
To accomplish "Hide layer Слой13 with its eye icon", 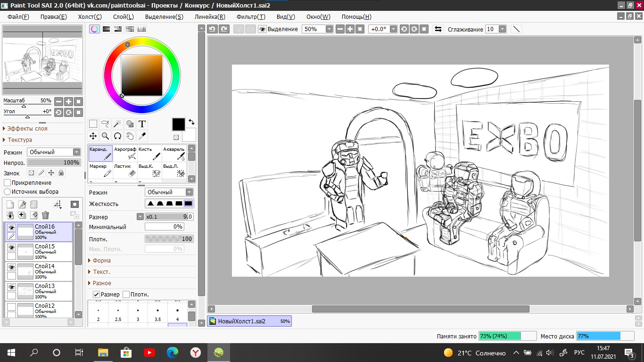I will pyautogui.click(x=11, y=287).
